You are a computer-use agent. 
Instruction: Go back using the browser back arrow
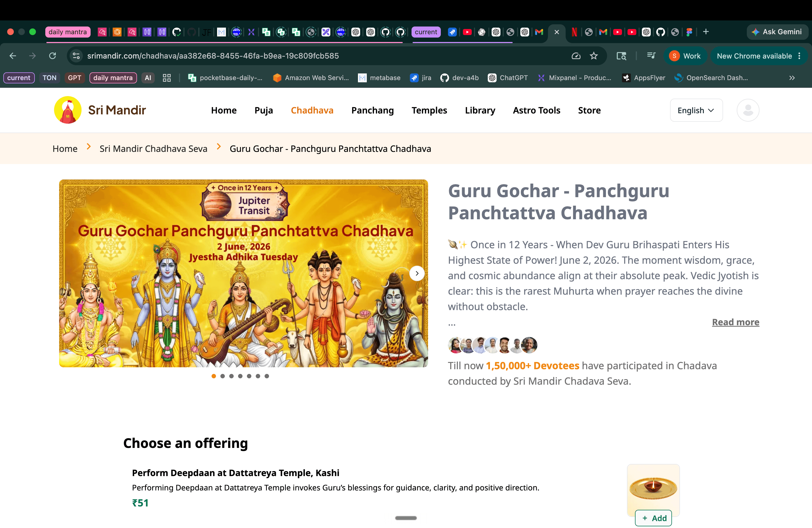pos(13,56)
